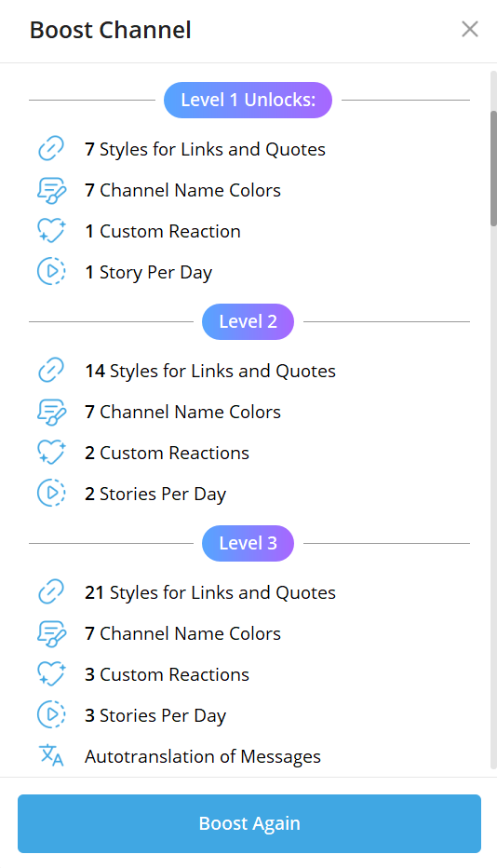This screenshot has height=868, width=497.
Task: Click the translate icon beside Autotranslation of Messages
Action: 51,755
